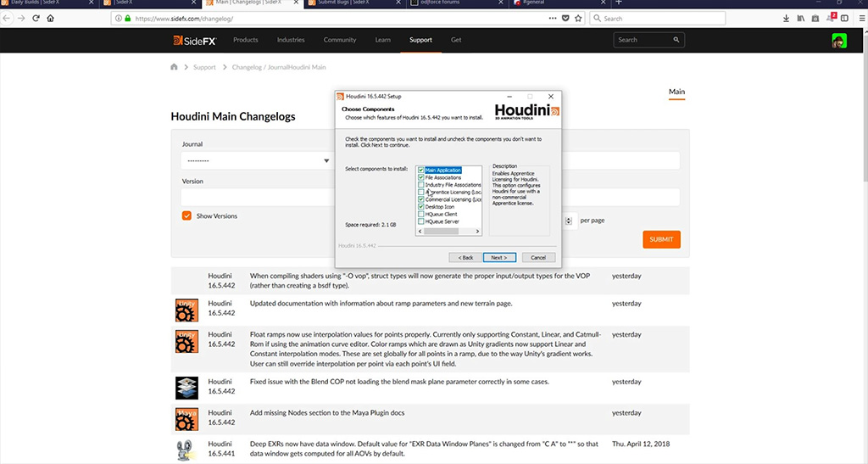The image size is (868, 464).
Task: Check the HQueue Server component
Action: pos(421,222)
